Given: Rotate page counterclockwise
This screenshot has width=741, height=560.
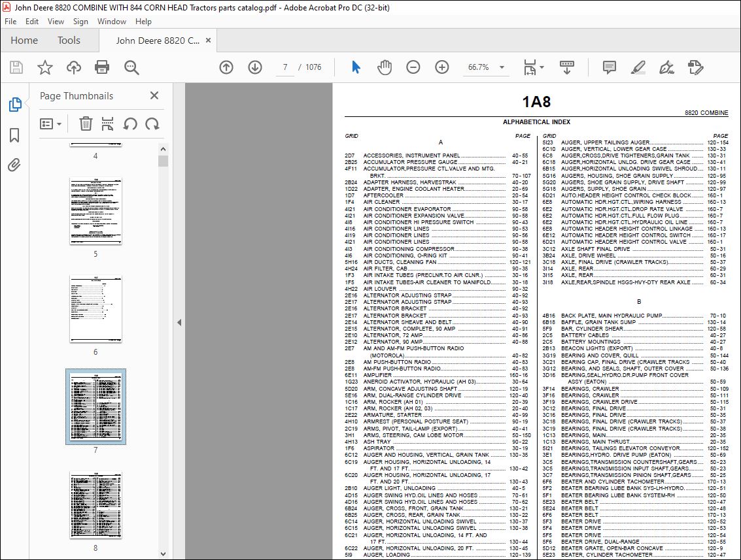Looking at the screenshot, I should point(130,124).
